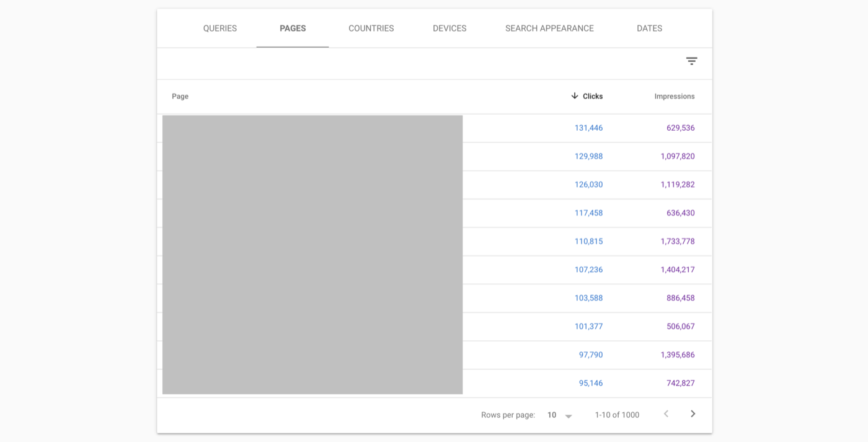Select the Pages tab
Viewport: 868px width, 442px height.
point(293,29)
